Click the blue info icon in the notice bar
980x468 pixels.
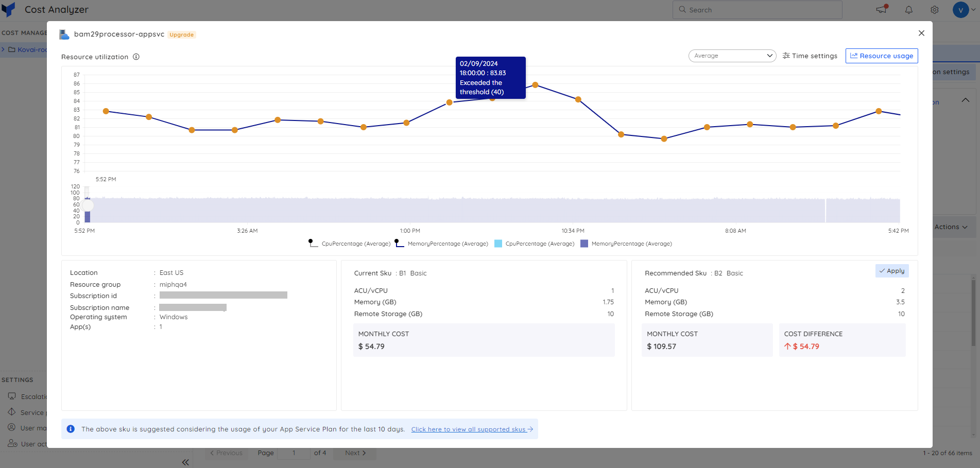coord(71,429)
